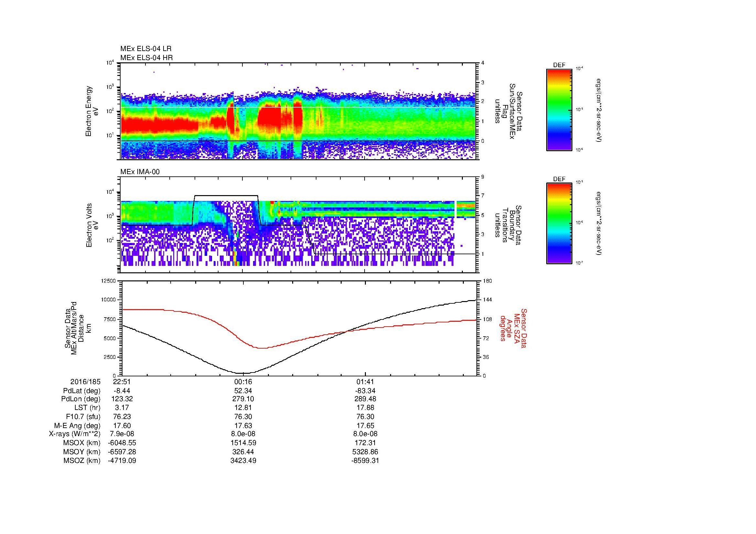Image resolution: width=756 pixels, height=534 pixels.
Task: Click the LST value '17.88'
Action: click(365, 408)
